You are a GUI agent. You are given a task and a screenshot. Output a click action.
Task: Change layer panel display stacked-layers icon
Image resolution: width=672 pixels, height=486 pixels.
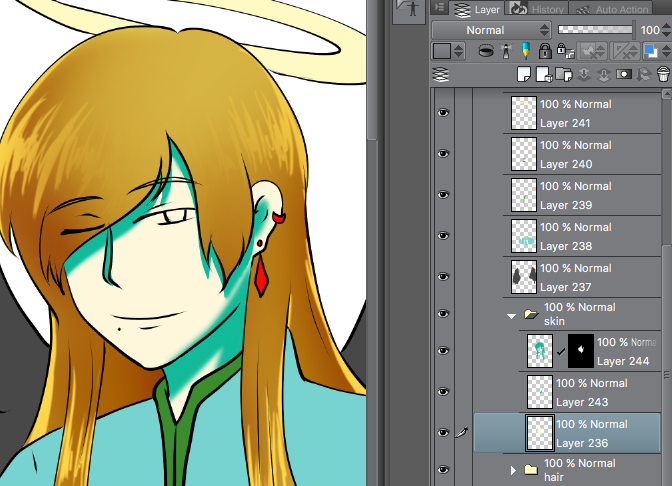click(441, 75)
